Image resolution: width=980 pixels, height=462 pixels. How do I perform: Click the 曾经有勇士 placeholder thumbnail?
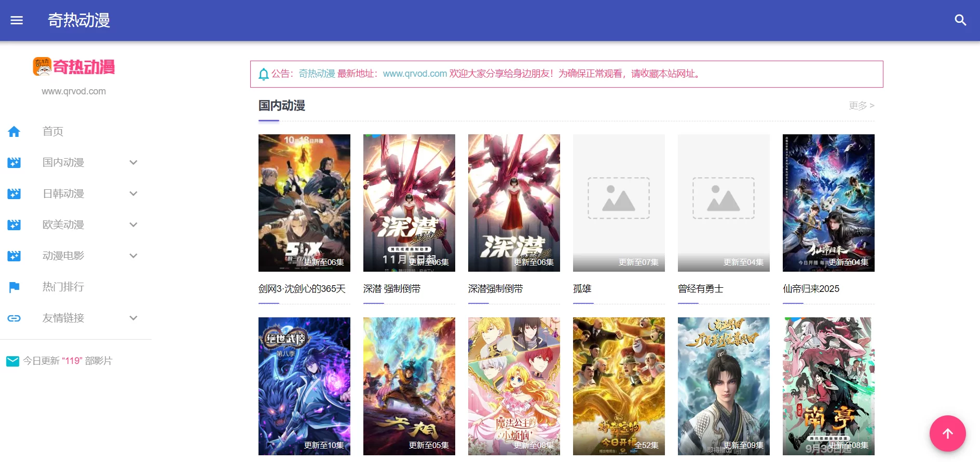click(724, 203)
